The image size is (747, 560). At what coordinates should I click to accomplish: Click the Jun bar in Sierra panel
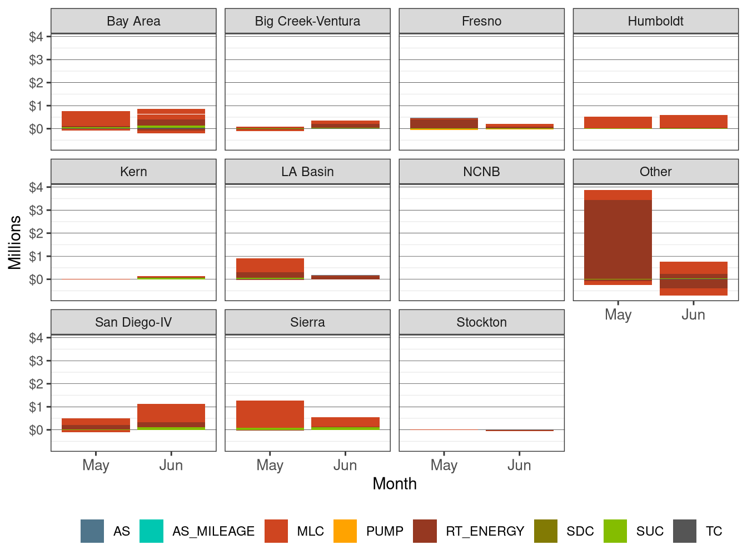(x=345, y=423)
